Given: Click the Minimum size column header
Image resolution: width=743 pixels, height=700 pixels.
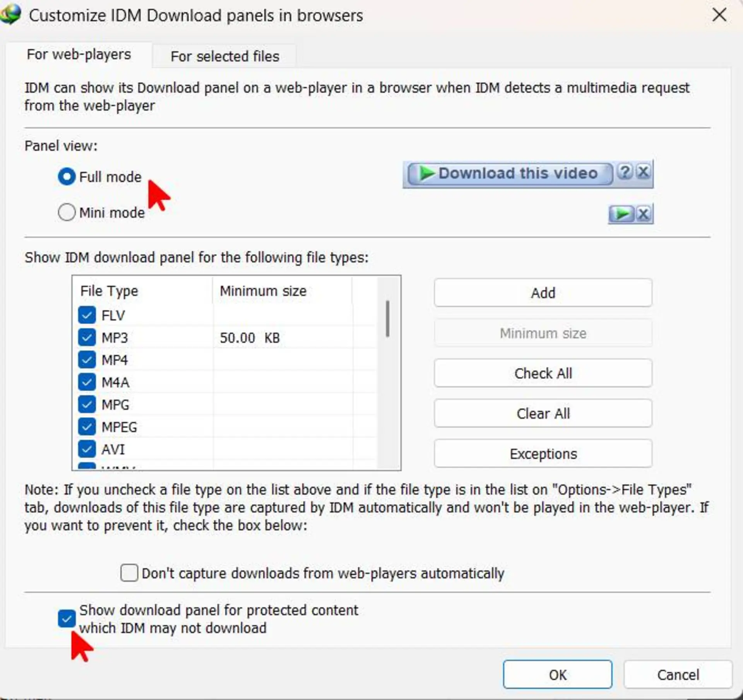Looking at the screenshot, I should (282, 291).
